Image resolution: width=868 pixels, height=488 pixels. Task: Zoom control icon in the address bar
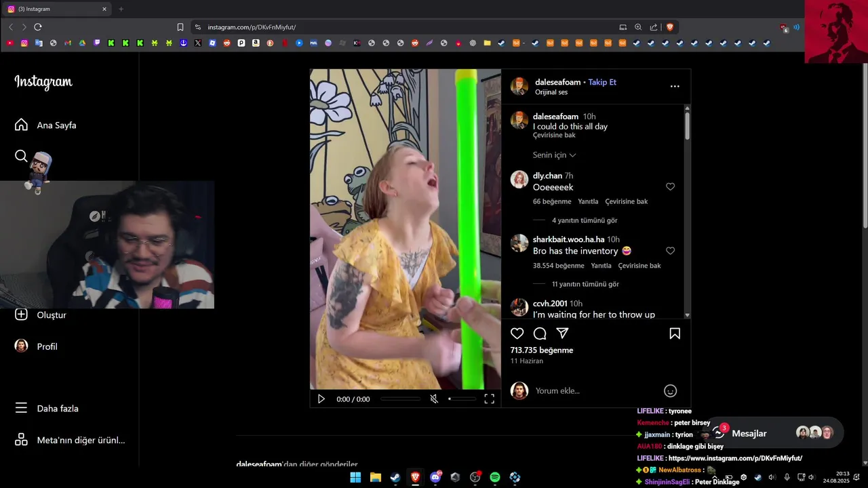(x=638, y=27)
